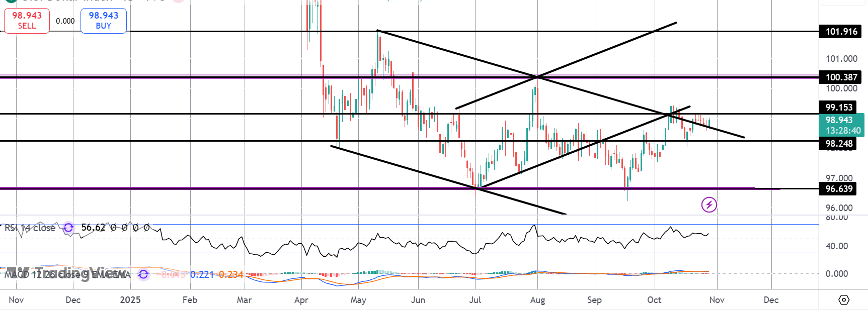Select the 100.387 price level label
This screenshot has width=868, height=311.
coord(841,77)
